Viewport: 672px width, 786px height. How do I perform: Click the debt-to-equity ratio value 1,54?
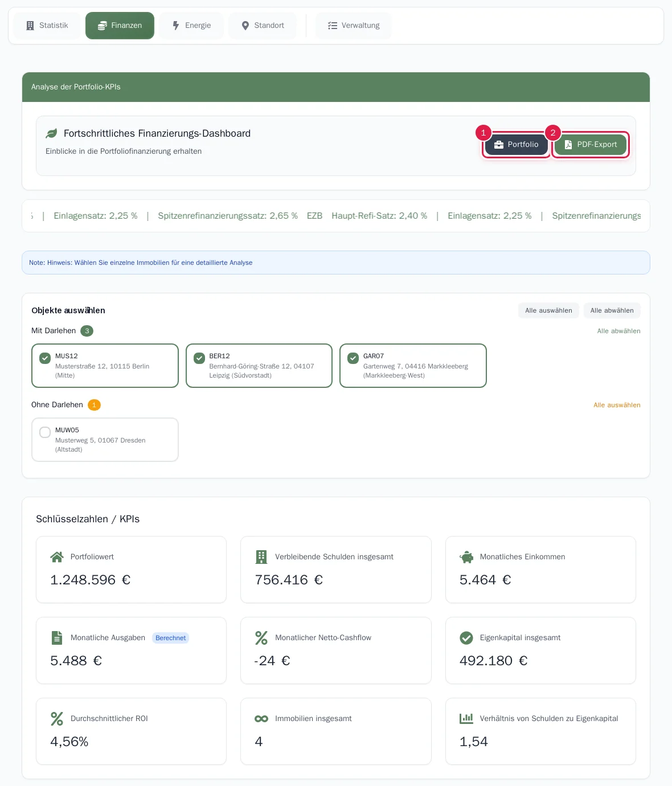pos(474,742)
